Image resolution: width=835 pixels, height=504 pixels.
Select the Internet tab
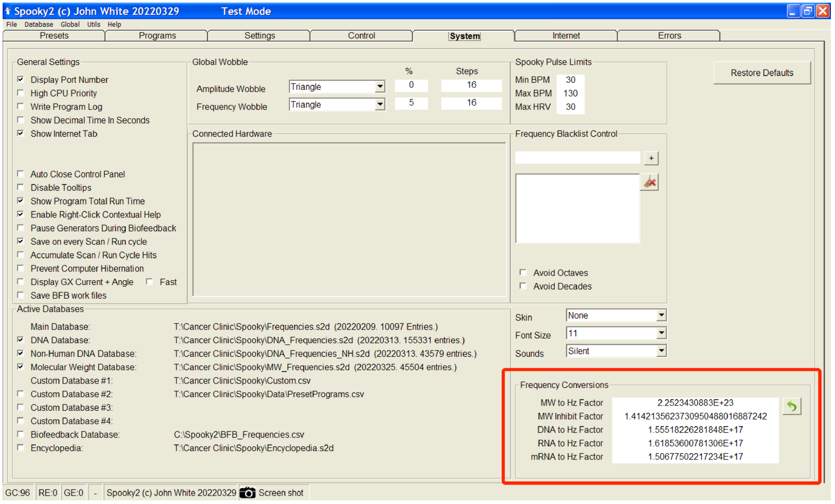tap(566, 36)
